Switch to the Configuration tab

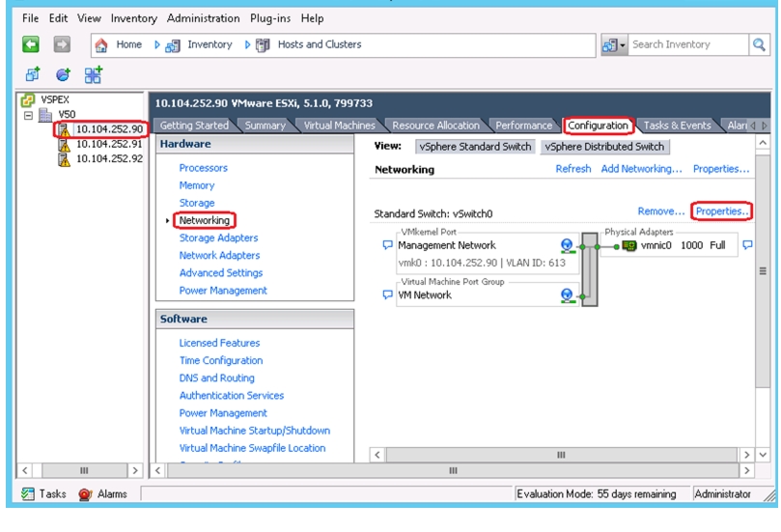click(x=599, y=126)
